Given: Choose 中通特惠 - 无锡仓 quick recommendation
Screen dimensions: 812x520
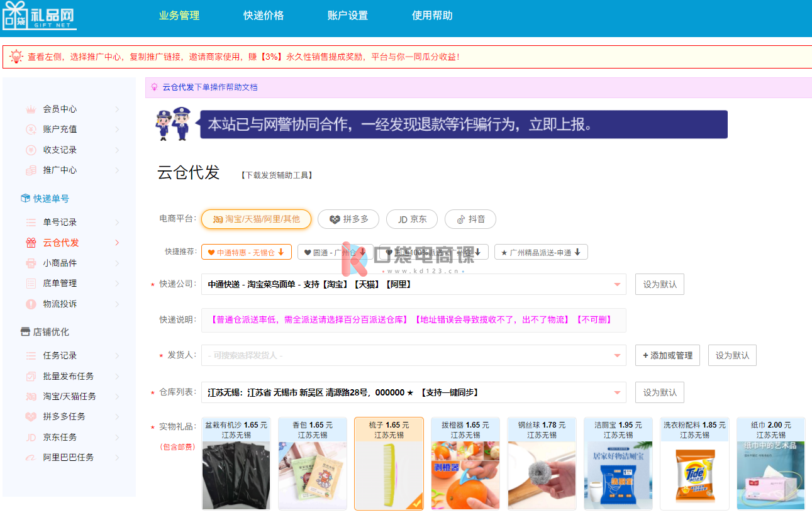Looking at the screenshot, I should pos(247,252).
